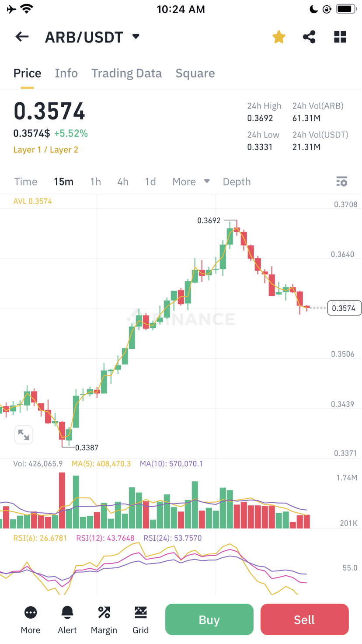Open Grid trading icon
Image resolution: width=362 pixels, height=644 pixels.
(x=141, y=620)
